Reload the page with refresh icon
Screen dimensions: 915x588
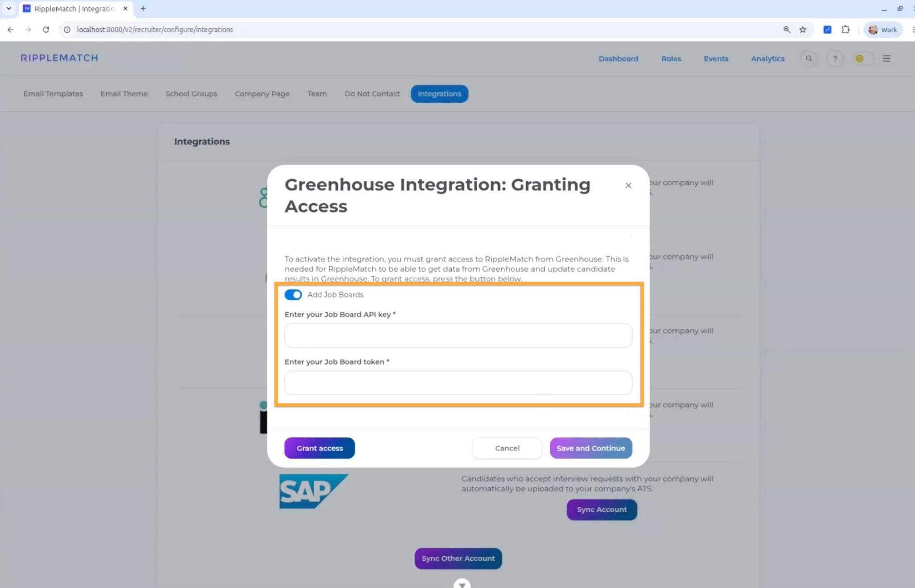pos(46,29)
